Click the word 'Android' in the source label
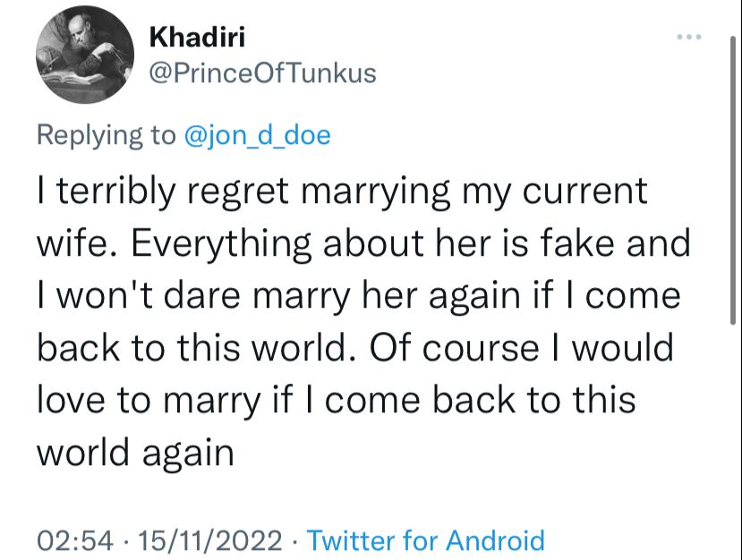The width and height of the screenshot is (742, 560). coord(496,540)
